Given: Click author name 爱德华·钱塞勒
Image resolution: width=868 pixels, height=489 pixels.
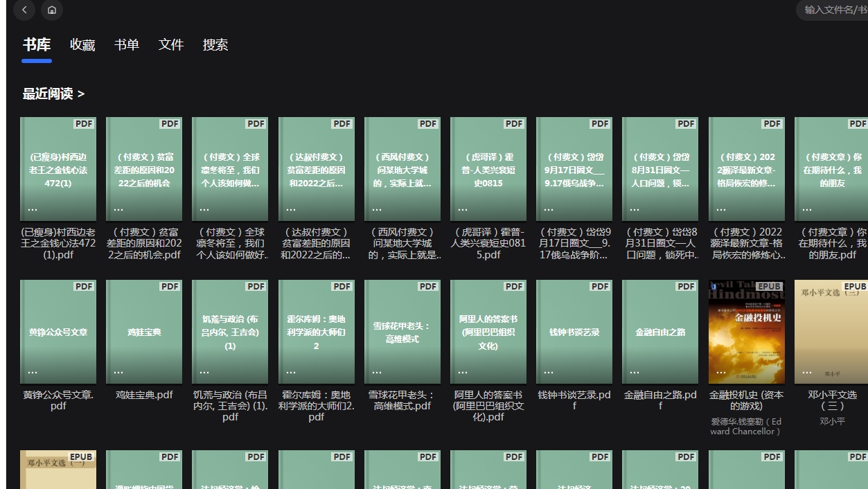Looking at the screenshot, I should tap(747, 426).
